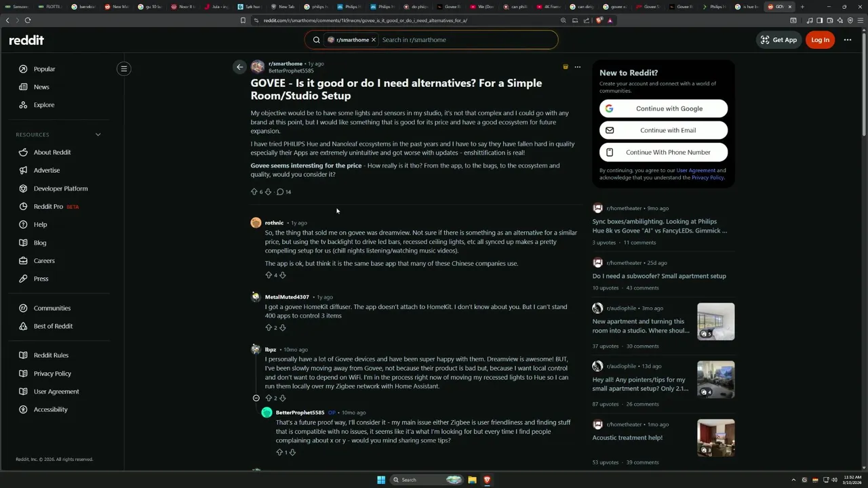Open Accessibility sidebar item
This screenshot has height=488, width=868.
tap(50, 409)
